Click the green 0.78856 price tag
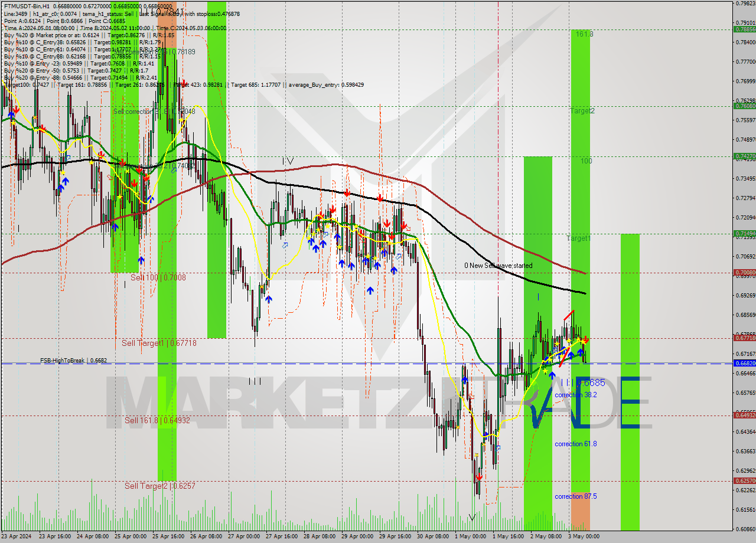 point(744,29)
